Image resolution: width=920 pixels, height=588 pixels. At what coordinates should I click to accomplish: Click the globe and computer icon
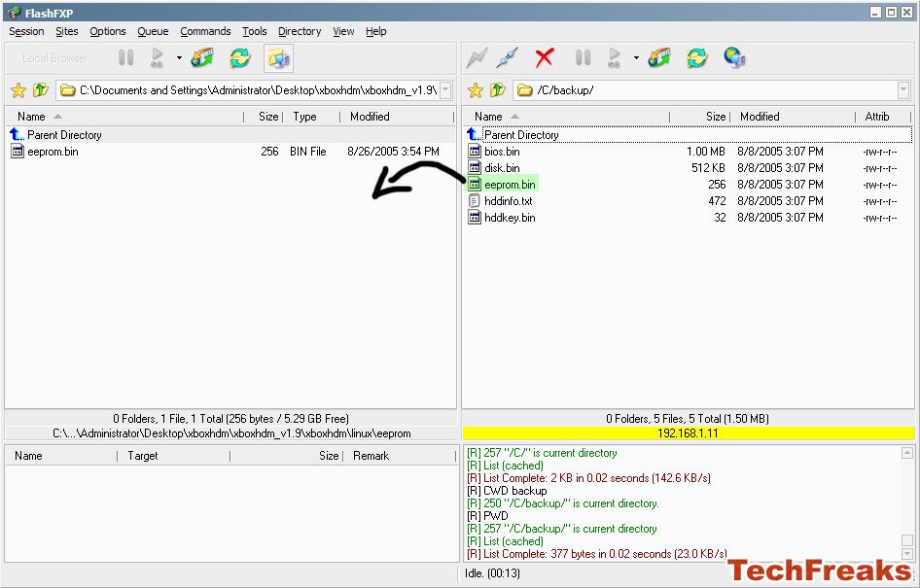point(734,57)
